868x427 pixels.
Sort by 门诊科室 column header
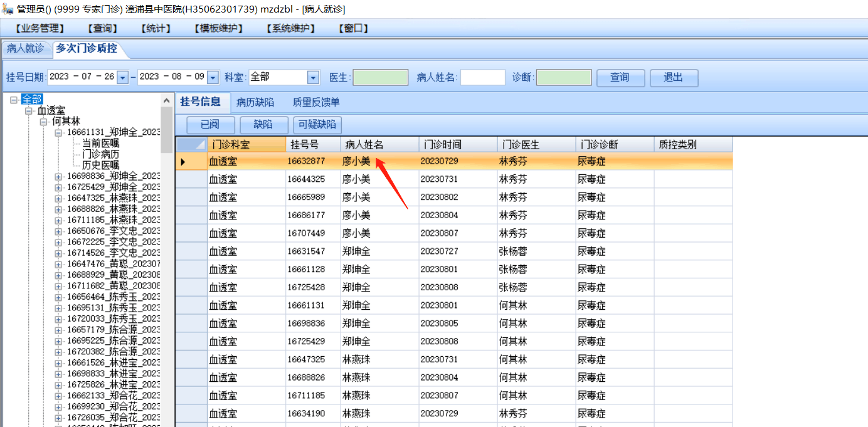[x=246, y=144]
